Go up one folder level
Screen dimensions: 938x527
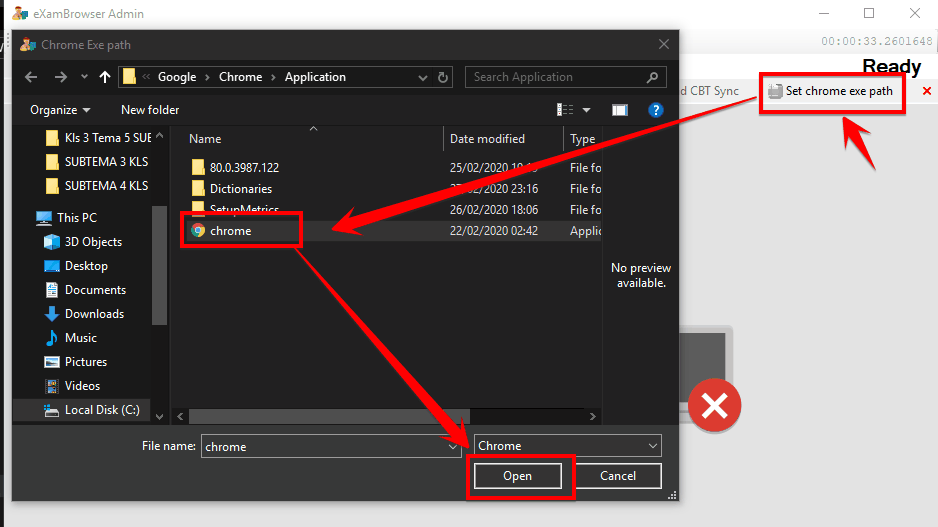tap(105, 77)
